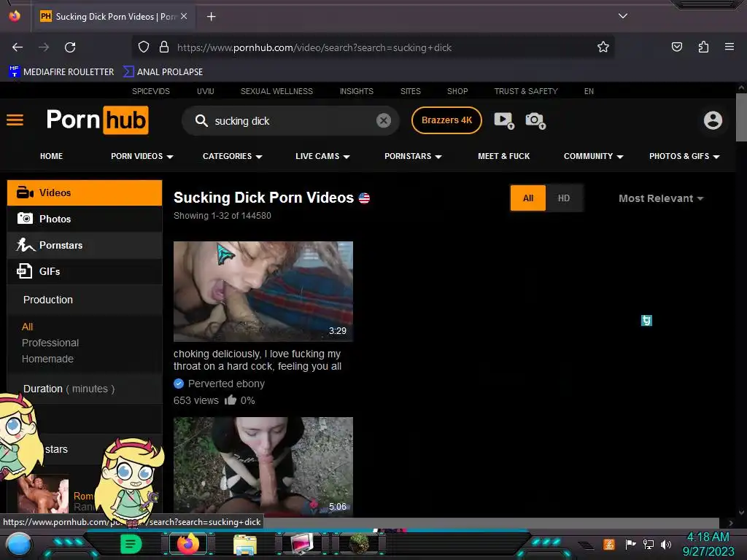Open the Save to Pocket icon
This screenshot has height=560, width=747.
click(676, 47)
